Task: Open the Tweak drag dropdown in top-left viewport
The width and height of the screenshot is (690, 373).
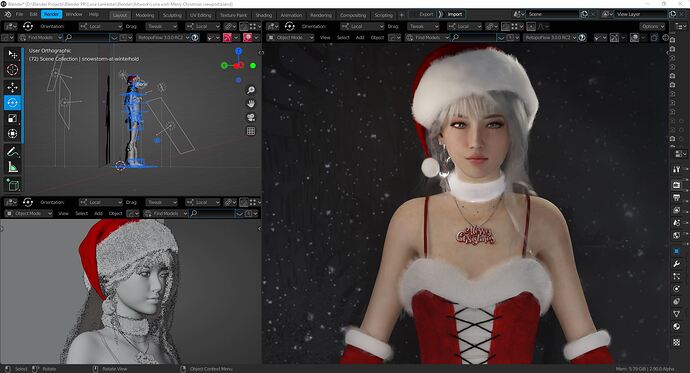Action: (161, 26)
